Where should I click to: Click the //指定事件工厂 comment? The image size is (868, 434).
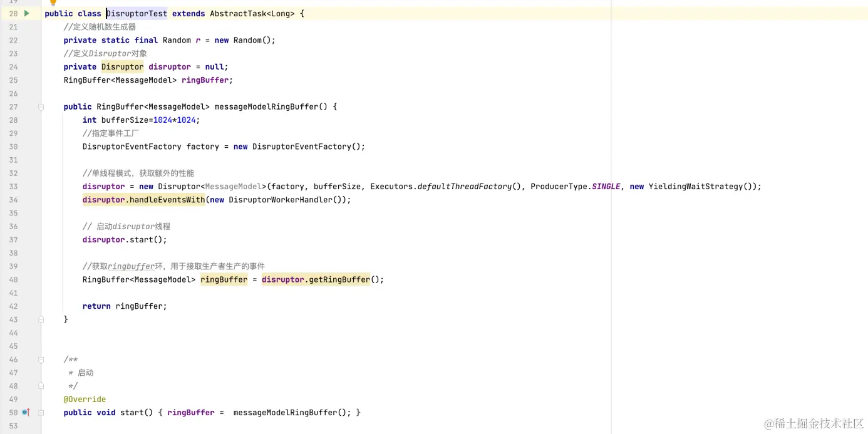tap(111, 133)
